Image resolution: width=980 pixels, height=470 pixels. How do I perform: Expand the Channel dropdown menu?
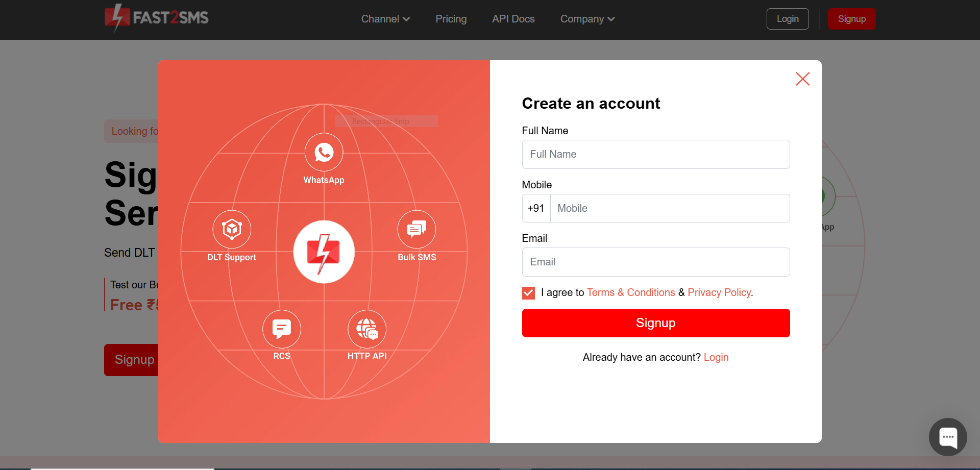pyautogui.click(x=385, y=19)
